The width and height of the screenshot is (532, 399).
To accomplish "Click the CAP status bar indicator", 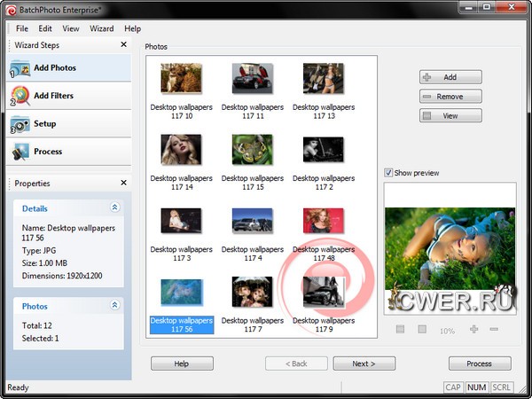I will click(x=453, y=387).
